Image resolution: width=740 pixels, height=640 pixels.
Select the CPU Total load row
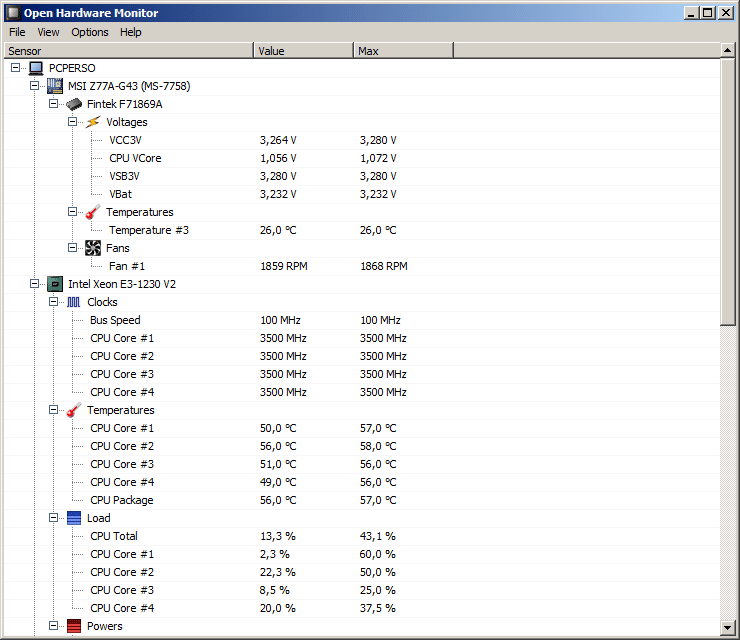362,536
